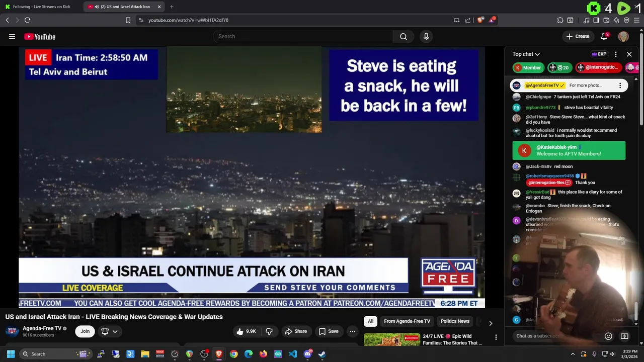Save the video to playlist

tap(329, 331)
